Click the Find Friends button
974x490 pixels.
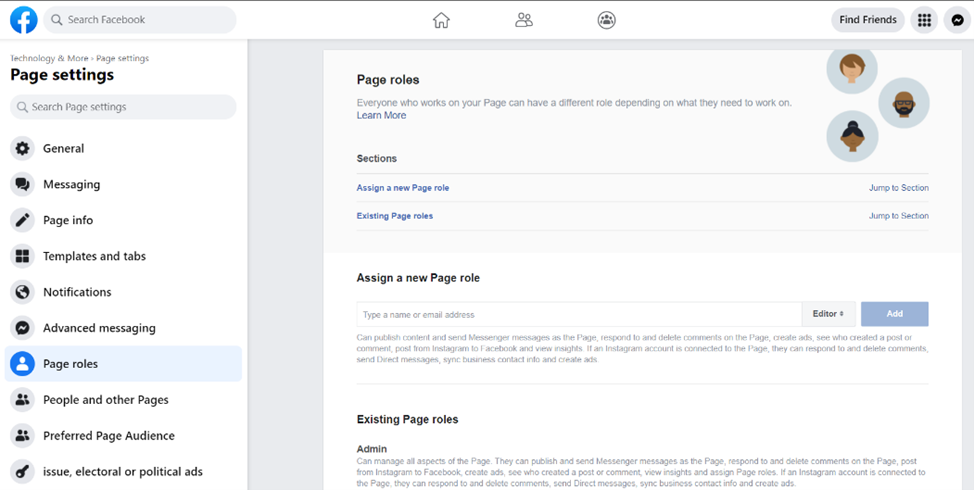(867, 20)
